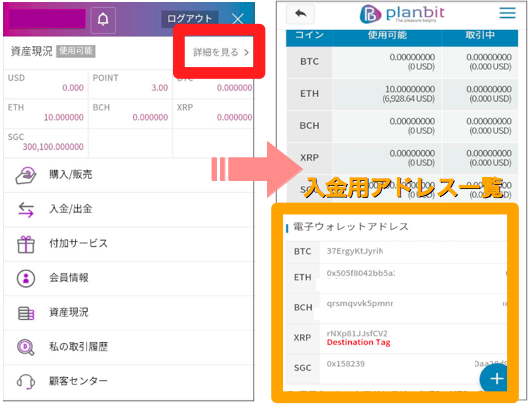Select the SGC 300,100.000000 balance cell

click(x=46, y=143)
